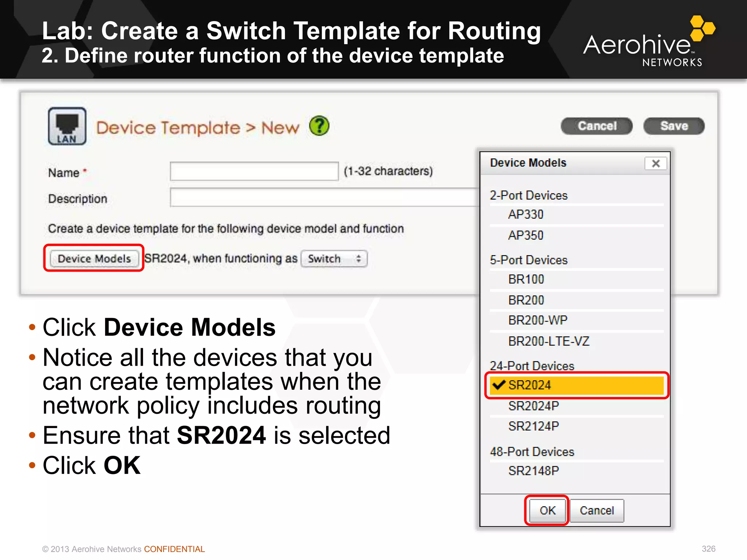Image resolution: width=747 pixels, height=560 pixels.
Task: Click the Name input field
Action: (254, 171)
